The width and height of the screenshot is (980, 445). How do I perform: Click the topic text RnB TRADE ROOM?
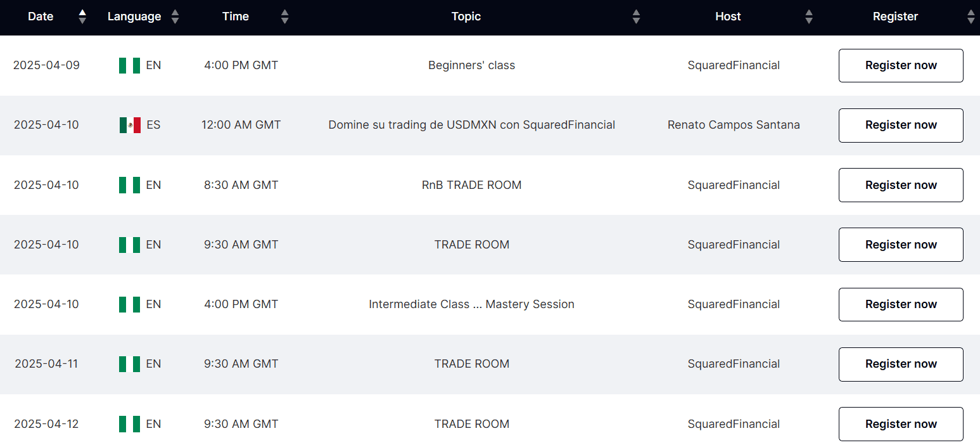pyautogui.click(x=471, y=185)
